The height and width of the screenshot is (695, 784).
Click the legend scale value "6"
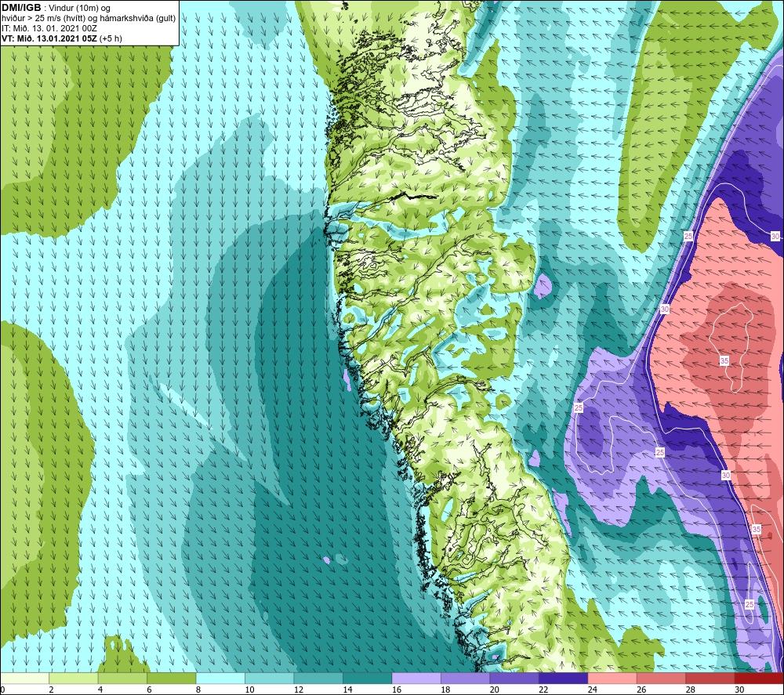click(x=149, y=690)
